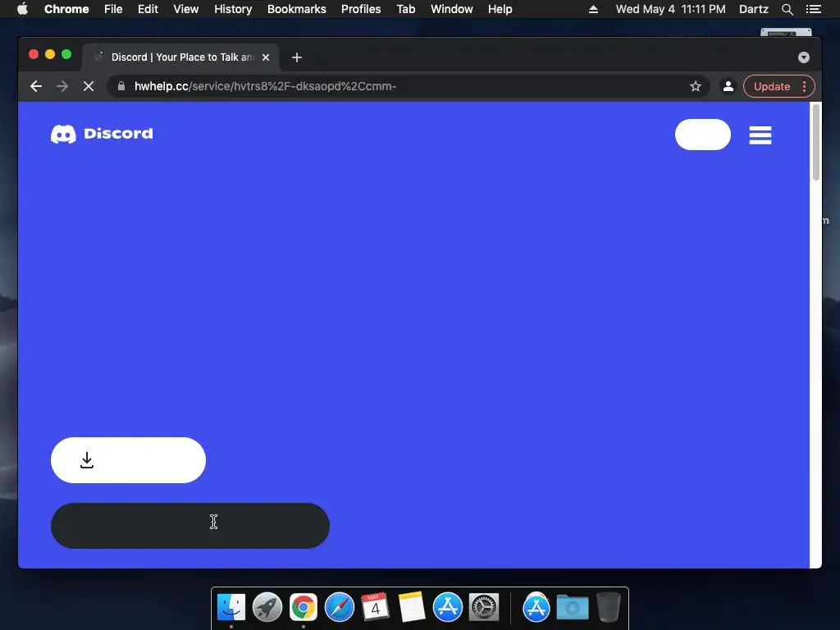Click the Dartz user name in menu bar
The height and width of the screenshot is (630, 840).
753,9
